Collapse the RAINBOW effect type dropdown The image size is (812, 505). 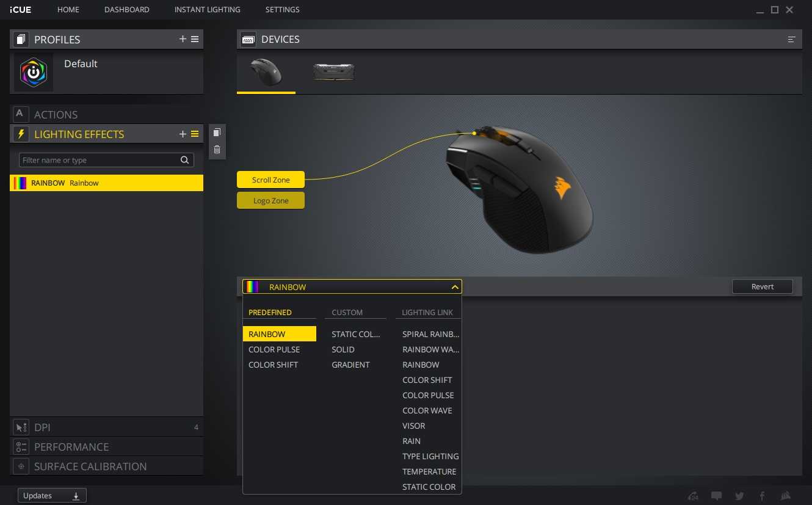tap(454, 287)
